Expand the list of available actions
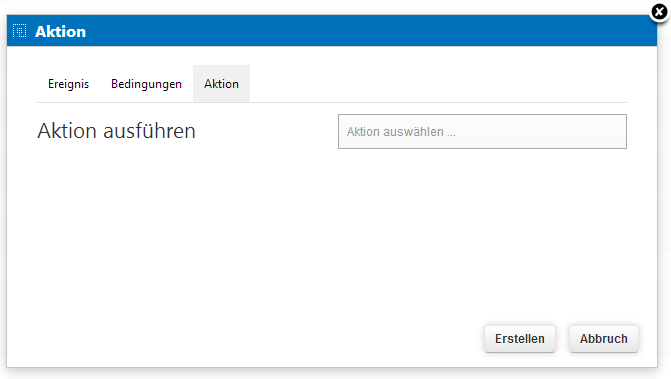The image size is (671, 379). pyautogui.click(x=482, y=131)
